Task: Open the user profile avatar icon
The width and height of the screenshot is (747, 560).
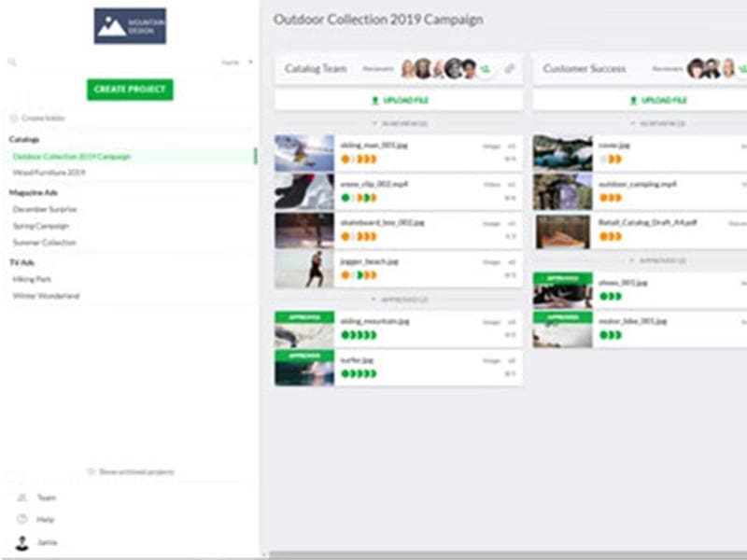Action: [x=21, y=543]
